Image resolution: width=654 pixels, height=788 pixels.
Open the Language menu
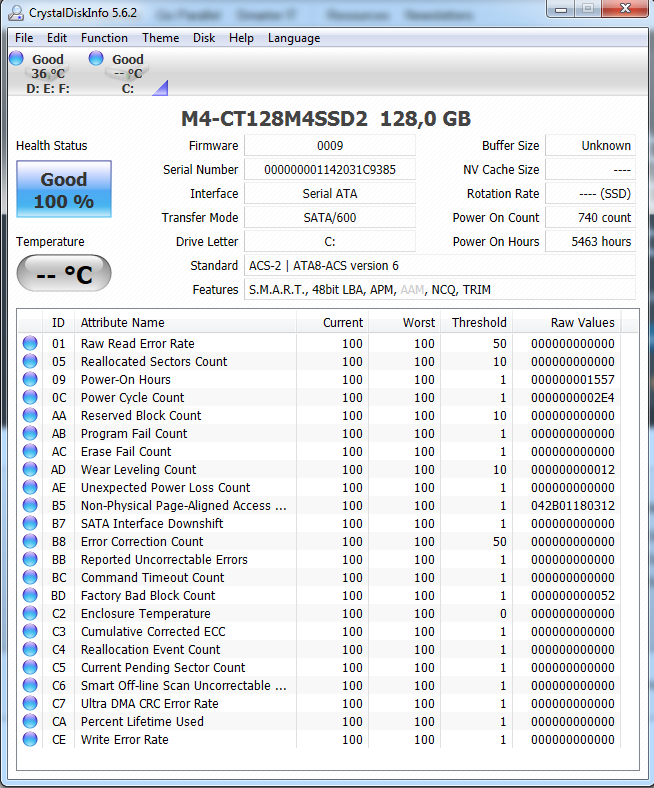(294, 38)
